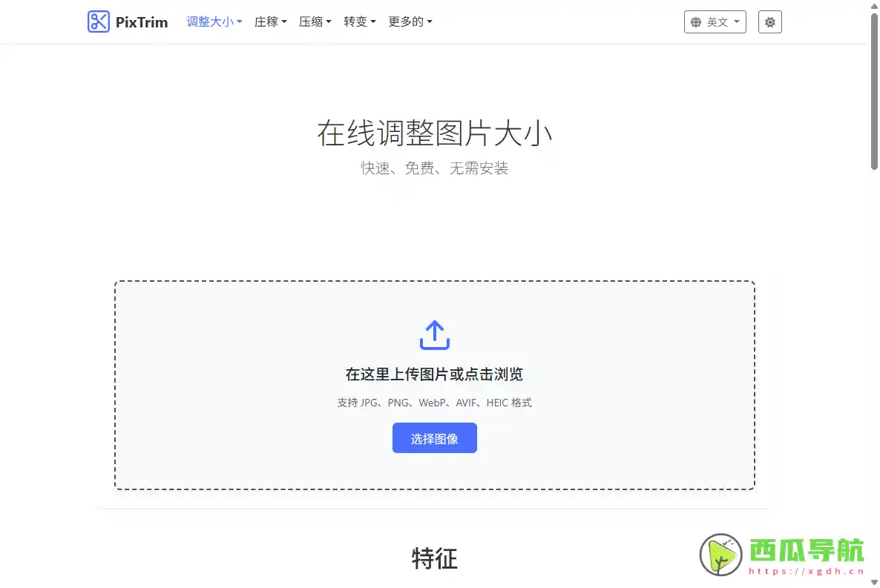
Task: Click the scrollbar down arrow
Action: click(x=874, y=582)
